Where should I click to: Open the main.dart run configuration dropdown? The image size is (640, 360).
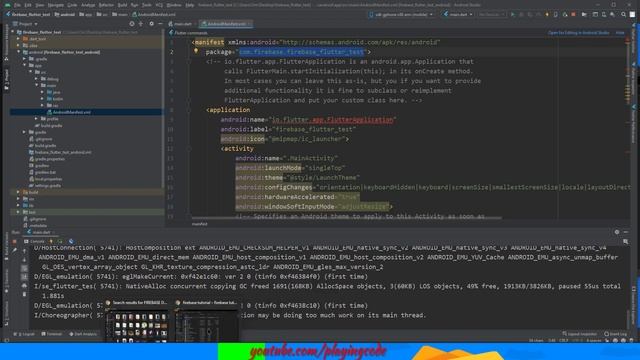pos(458,14)
